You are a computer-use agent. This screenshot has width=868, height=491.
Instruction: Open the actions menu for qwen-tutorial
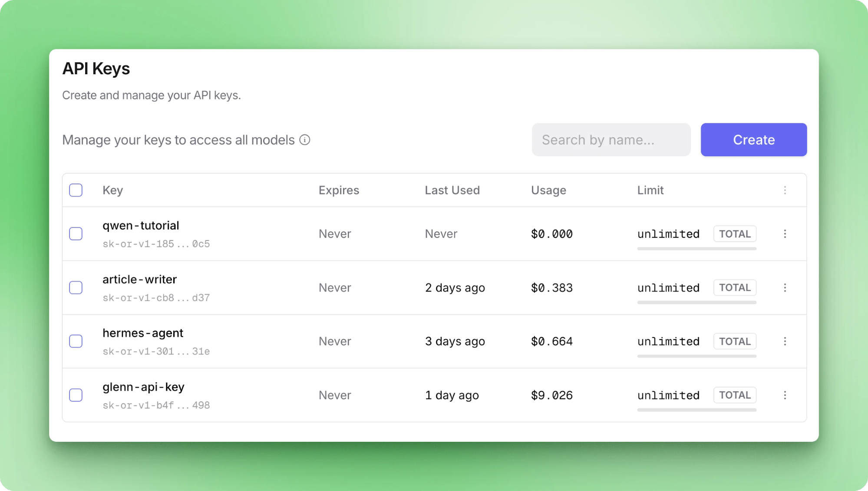pos(785,234)
